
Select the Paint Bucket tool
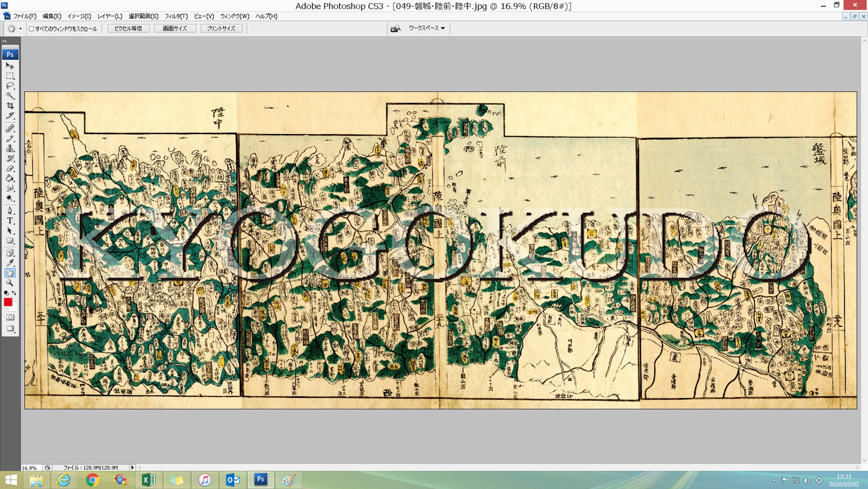10,178
